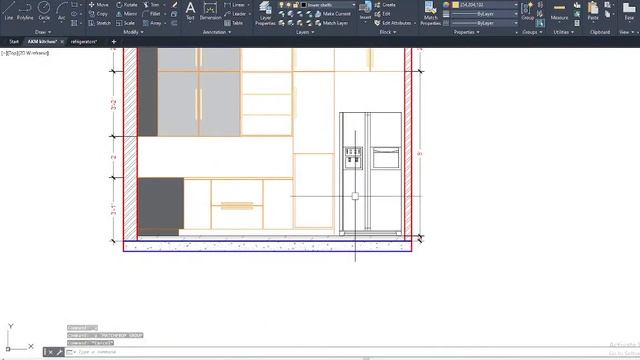640x360 pixels.
Task: Click the Move command
Action: tap(98, 5)
